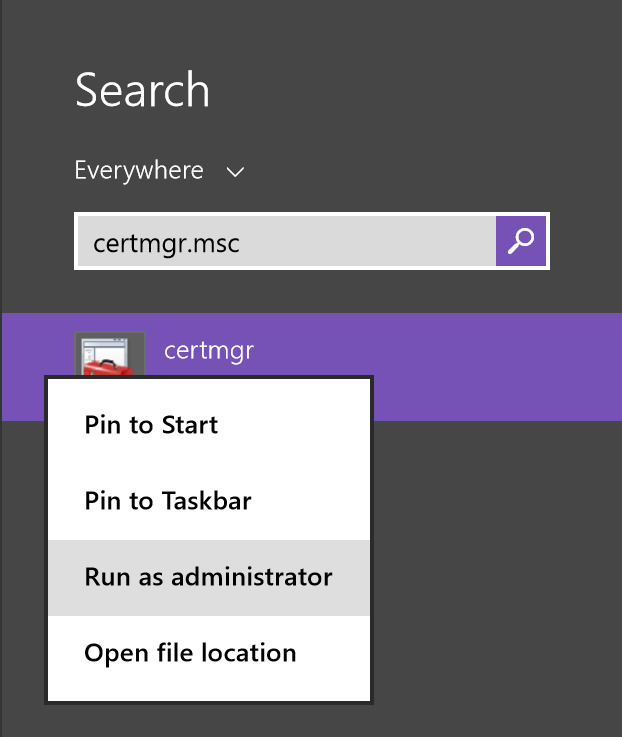Click the certmgr search result name

208,350
